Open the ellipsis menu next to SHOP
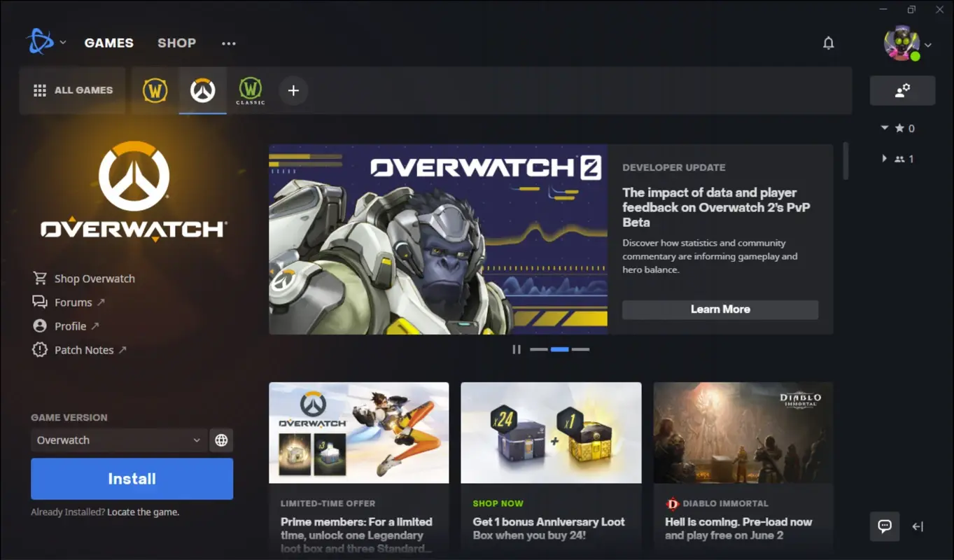The width and height of the screenshot is (954, 560). pyautogui.click(x=228, y=43)
